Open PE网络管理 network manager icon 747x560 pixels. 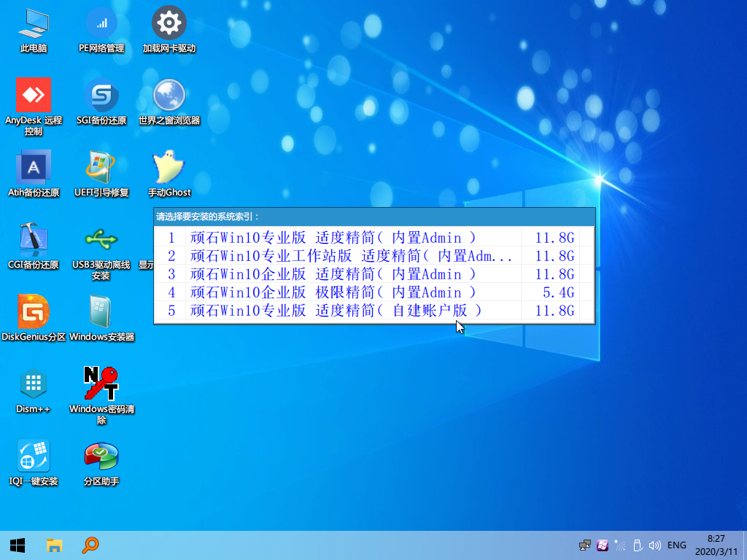point(101,24)
